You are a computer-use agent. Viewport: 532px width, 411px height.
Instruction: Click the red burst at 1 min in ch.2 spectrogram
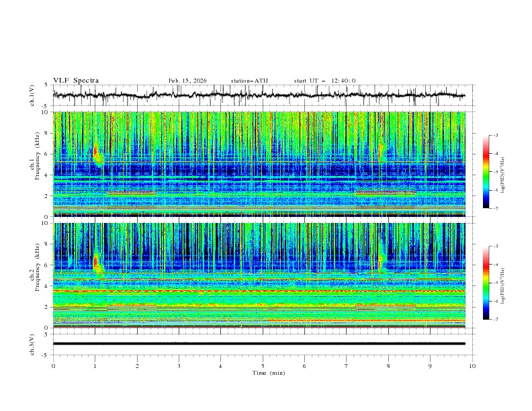point(95,261)
